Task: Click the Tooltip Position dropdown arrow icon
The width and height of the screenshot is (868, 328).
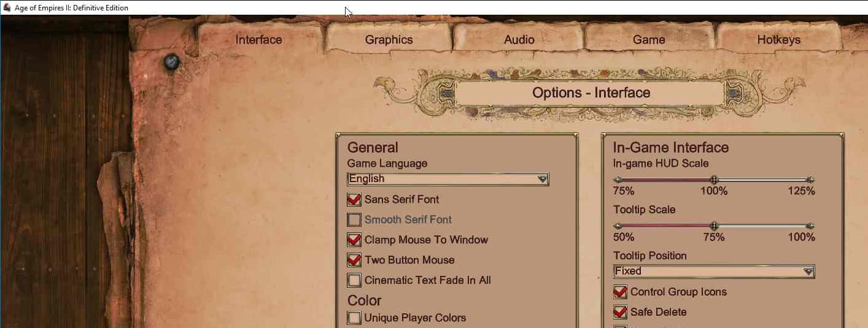Action: pyautogui.click(x=808, y=272)
